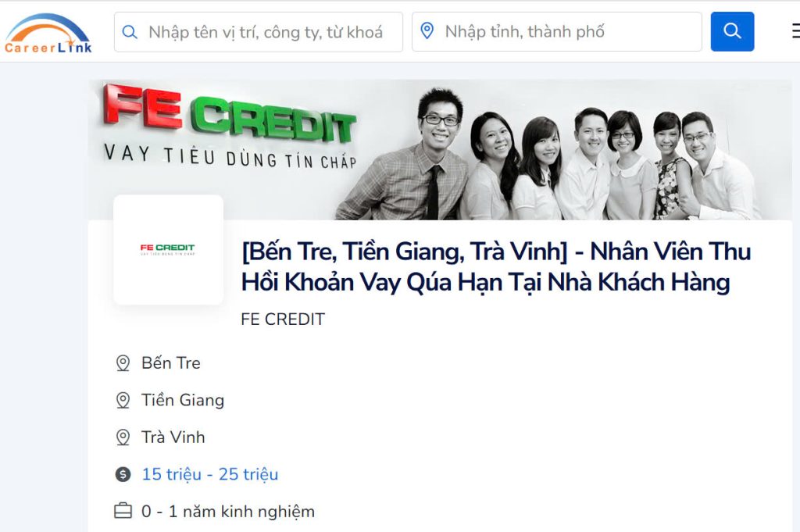The image size is (800, 532).
Task: Click the briefcase experience icon
Action: [x=123, y=511]
